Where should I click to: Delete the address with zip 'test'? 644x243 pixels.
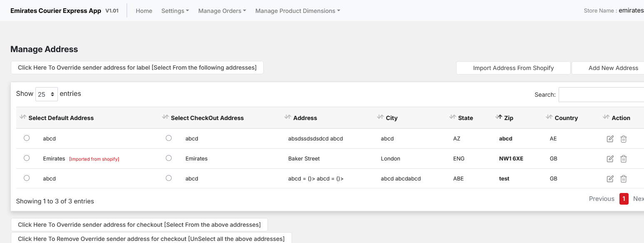click(x=624, y=179)
